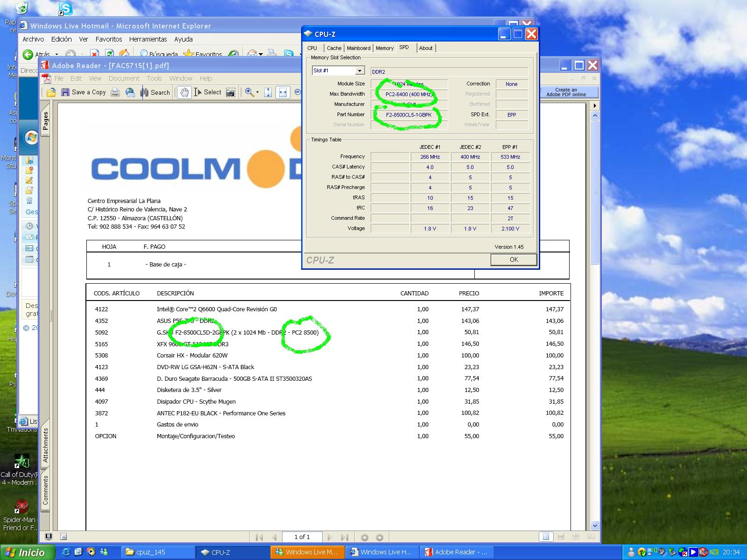
Task: Click Intel Core 2 Q6600 invoice row text
Action: pyautogui.click(x=217, y=309)
